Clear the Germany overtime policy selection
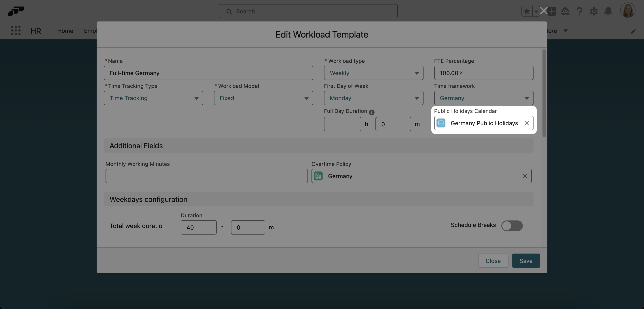644x309 pixels. 525,176
